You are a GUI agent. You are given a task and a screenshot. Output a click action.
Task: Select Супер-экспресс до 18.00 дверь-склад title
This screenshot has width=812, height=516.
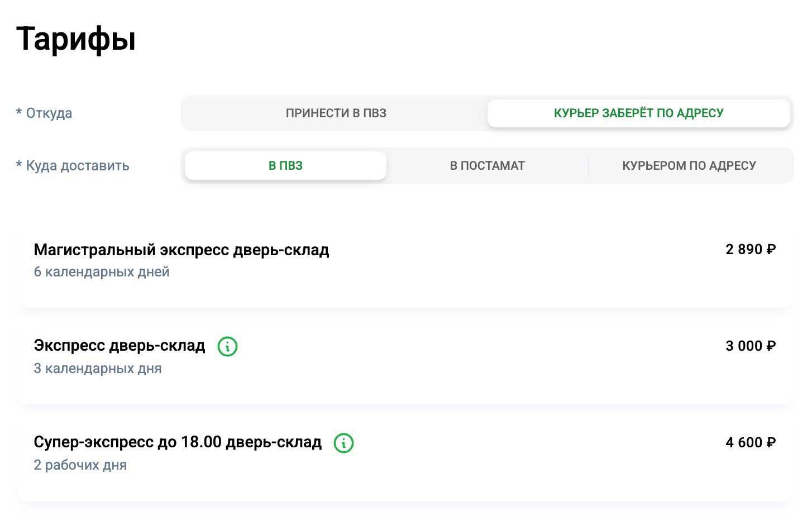pos(178,442)
